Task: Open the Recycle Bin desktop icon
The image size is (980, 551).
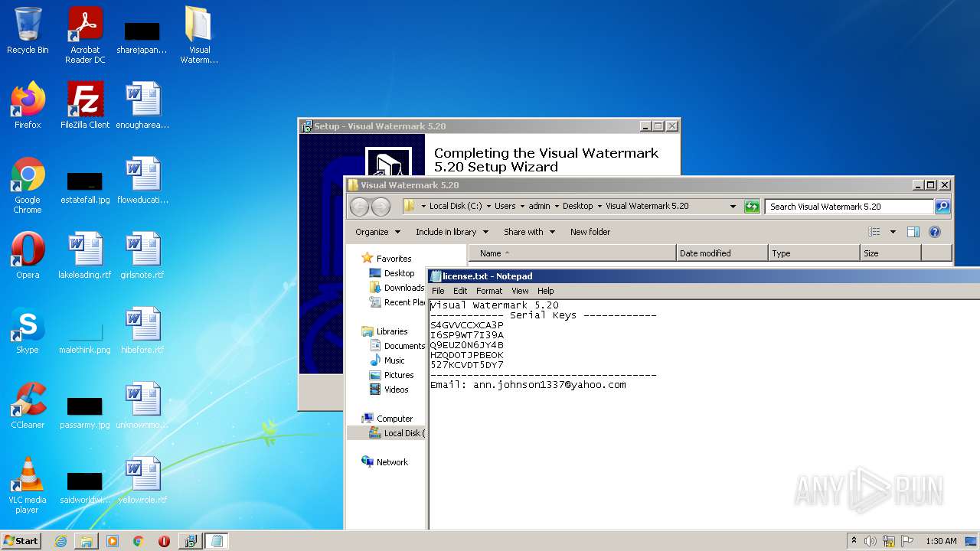Action: (28, 31)
